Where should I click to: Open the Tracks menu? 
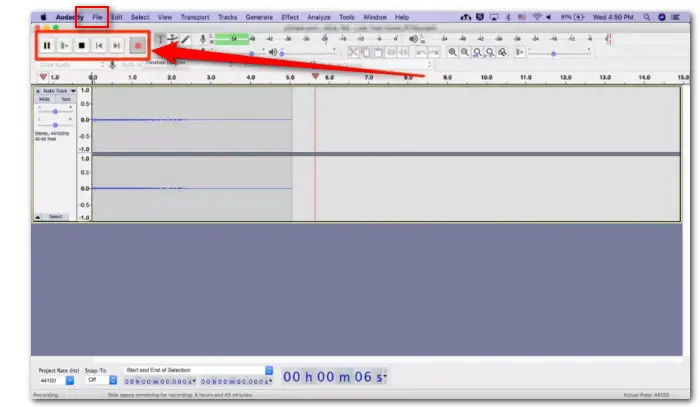227,17
